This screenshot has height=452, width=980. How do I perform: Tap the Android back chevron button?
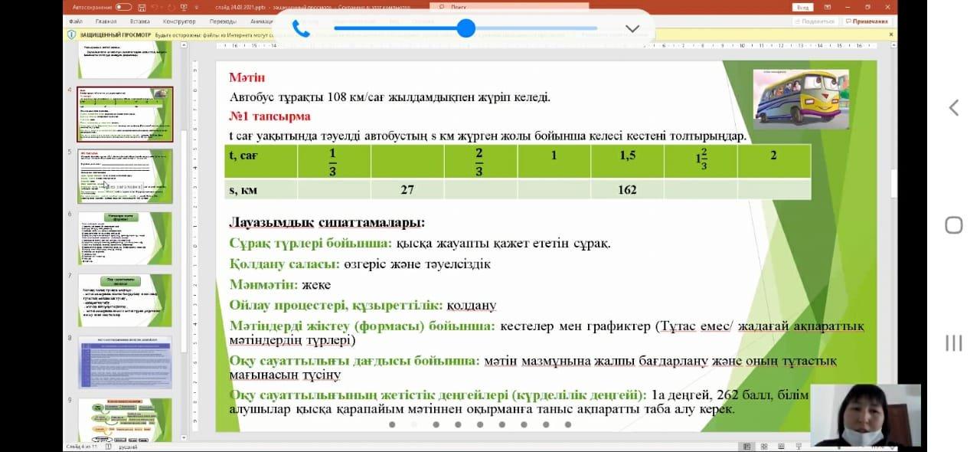(953, 108)
